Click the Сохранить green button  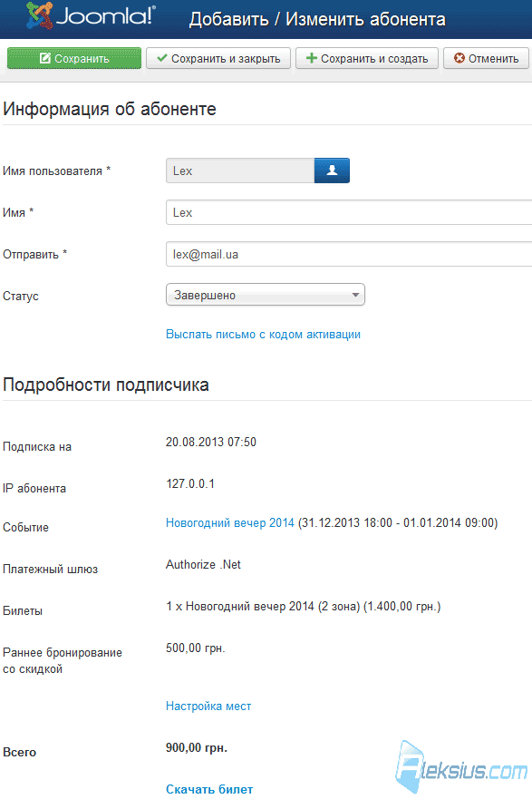coord(74,58)
